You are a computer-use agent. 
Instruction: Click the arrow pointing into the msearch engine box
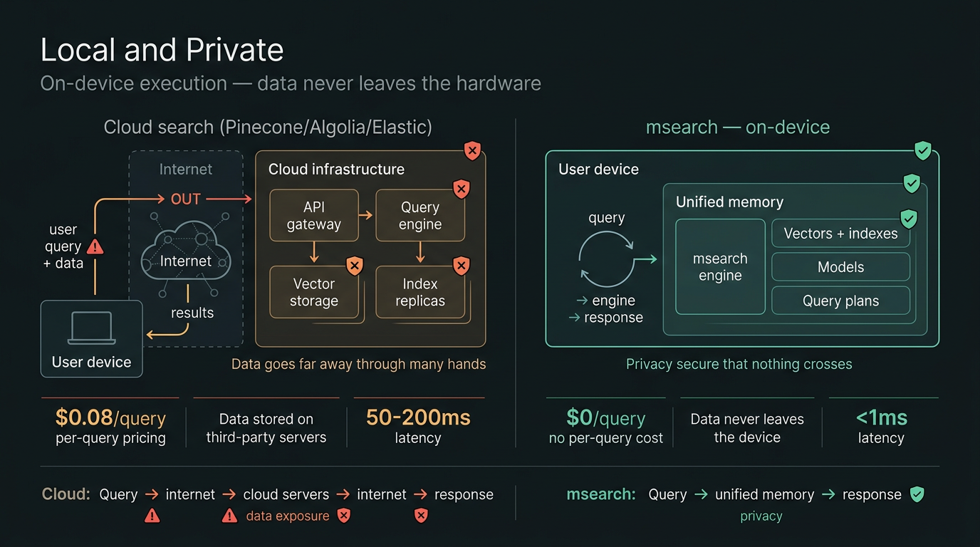pyautogui.click(x=645, y=259)
